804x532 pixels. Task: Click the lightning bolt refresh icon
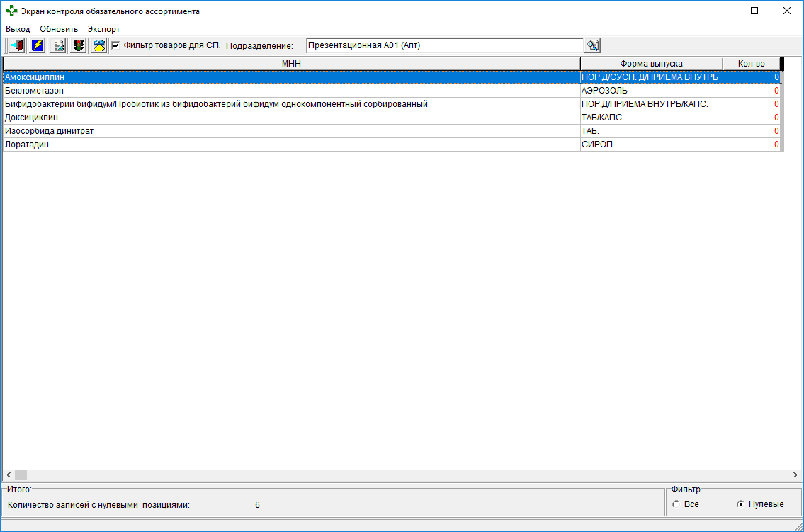38,45
